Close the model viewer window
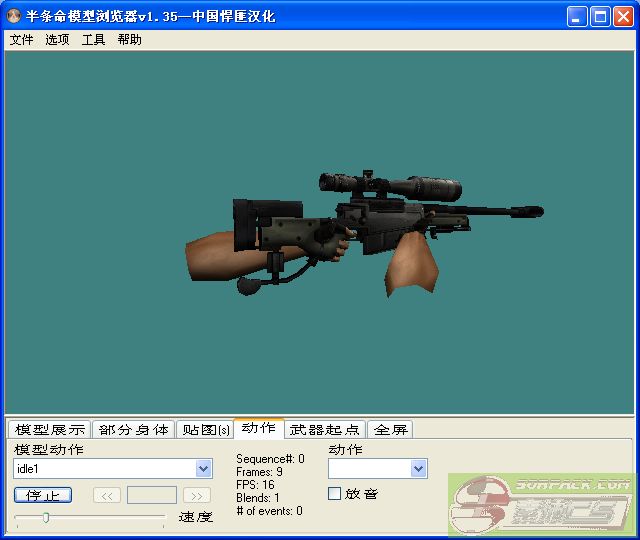This screenshot has height=540, width=640. (x=623, y=17)
